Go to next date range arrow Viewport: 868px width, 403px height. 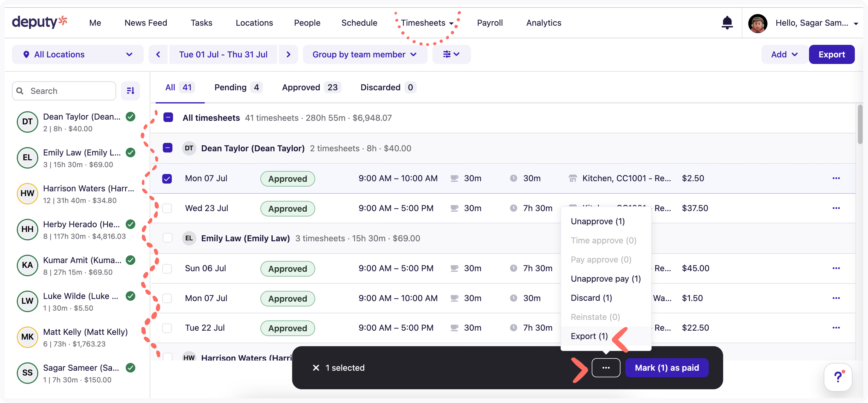288,54
